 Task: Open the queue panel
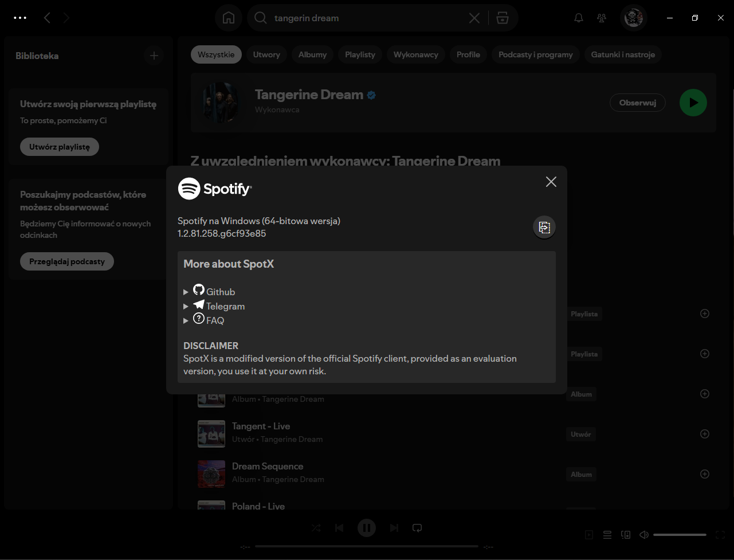tap(607, 535)
